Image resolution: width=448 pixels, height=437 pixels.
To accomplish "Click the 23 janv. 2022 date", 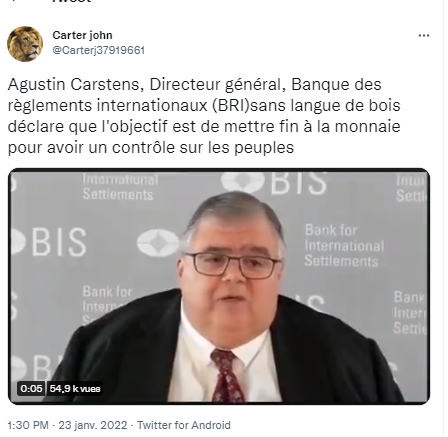I will tap(93, 425).
